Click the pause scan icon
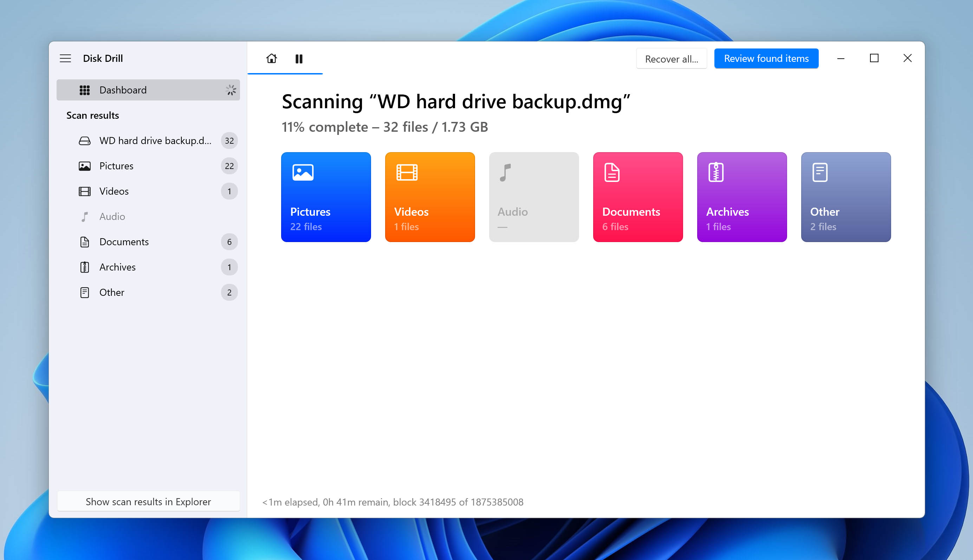The height and width of the screenshot is (560, 973). click(299, 58)
